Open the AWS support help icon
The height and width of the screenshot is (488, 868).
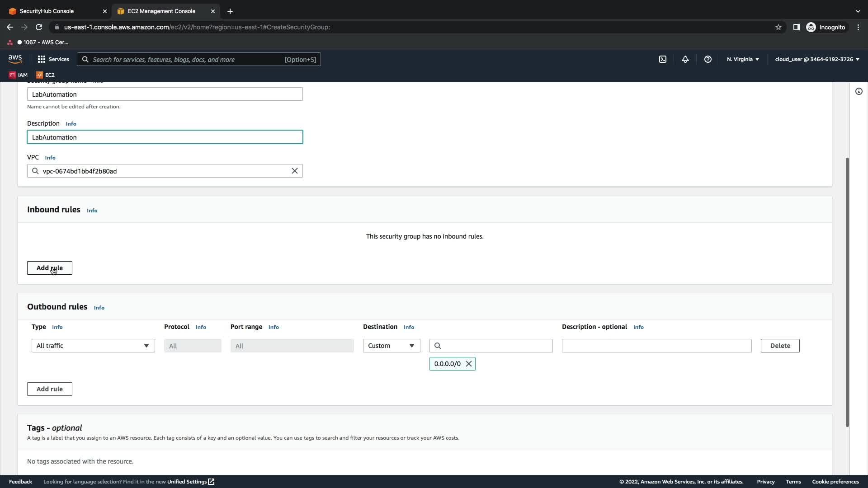point(708,59)
